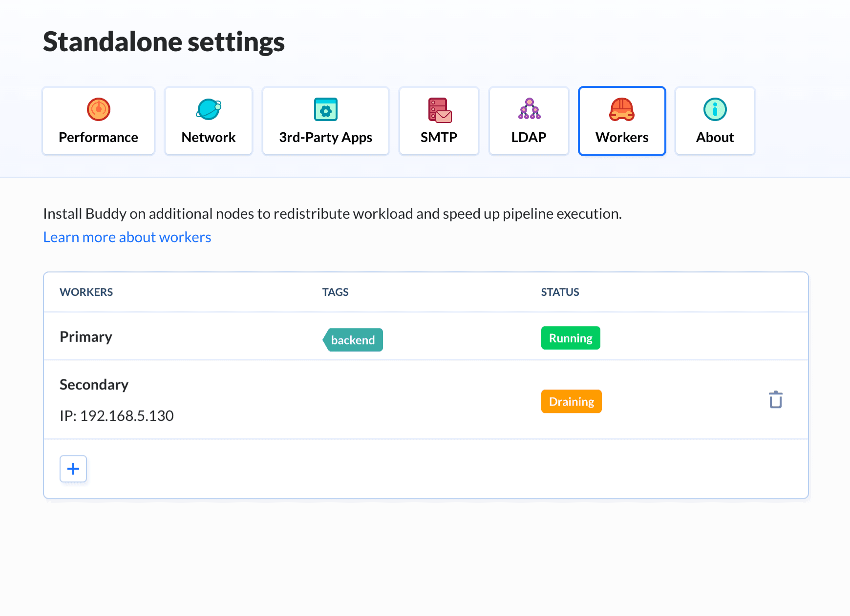This screenshot has height=616, width=850.
Task: Switch to the LDAP tab
Action: click(x=529, y=122)
